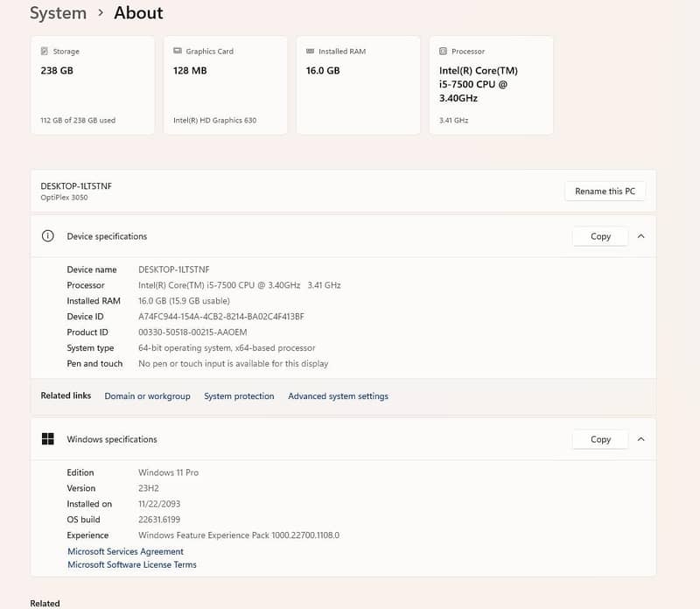
Task: Click the Installed on date 11/22/2093
Action: [159, 504]
